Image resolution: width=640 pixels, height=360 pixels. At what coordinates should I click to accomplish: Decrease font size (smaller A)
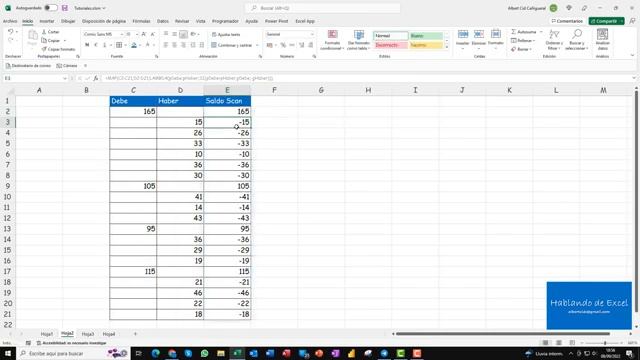[153, 34]
